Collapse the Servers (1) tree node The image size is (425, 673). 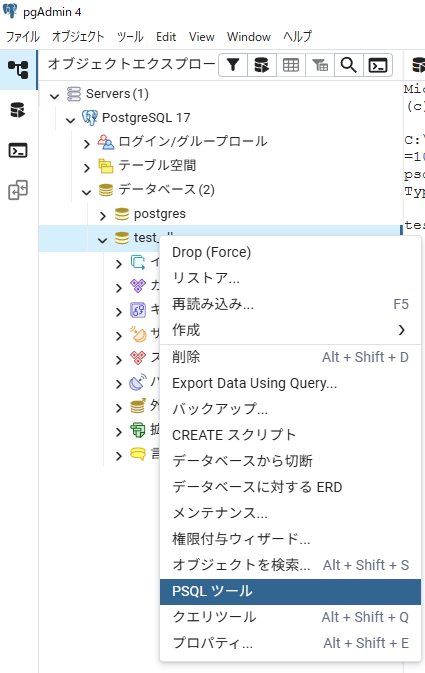coord(55,95)
